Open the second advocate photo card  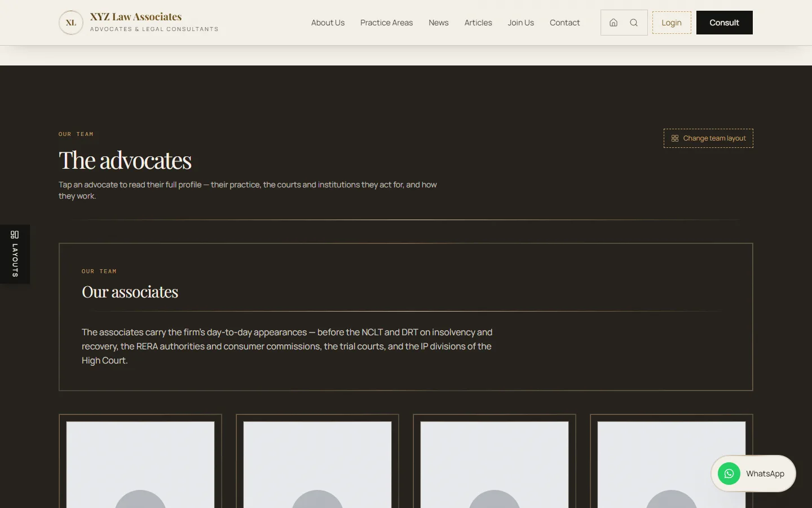(x=317, y=462)
